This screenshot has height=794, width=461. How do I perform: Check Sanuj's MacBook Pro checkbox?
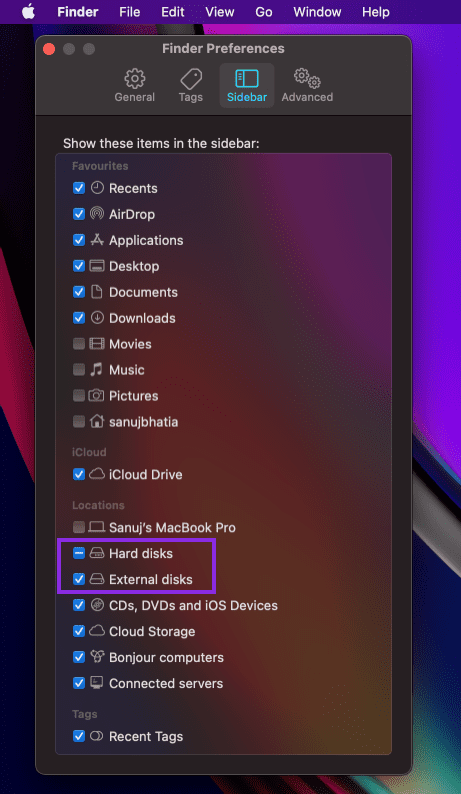[79, 527]
